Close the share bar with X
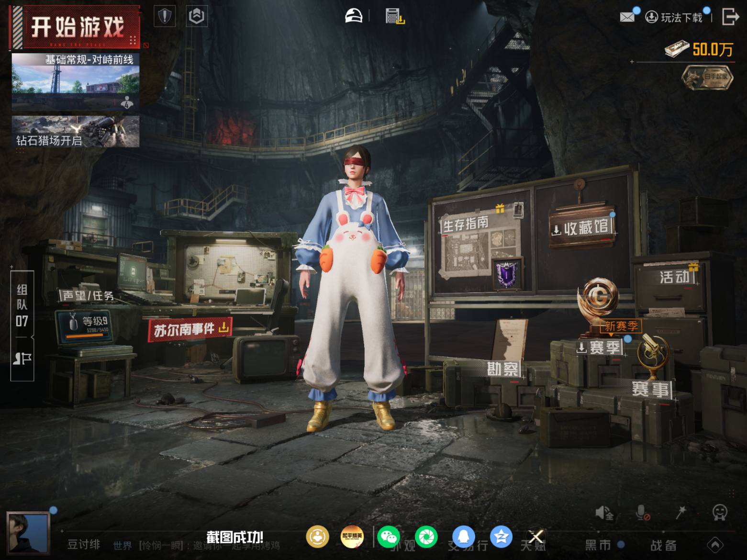The height and width of the screenshot is (560, 747). click(x=536, y=537)
